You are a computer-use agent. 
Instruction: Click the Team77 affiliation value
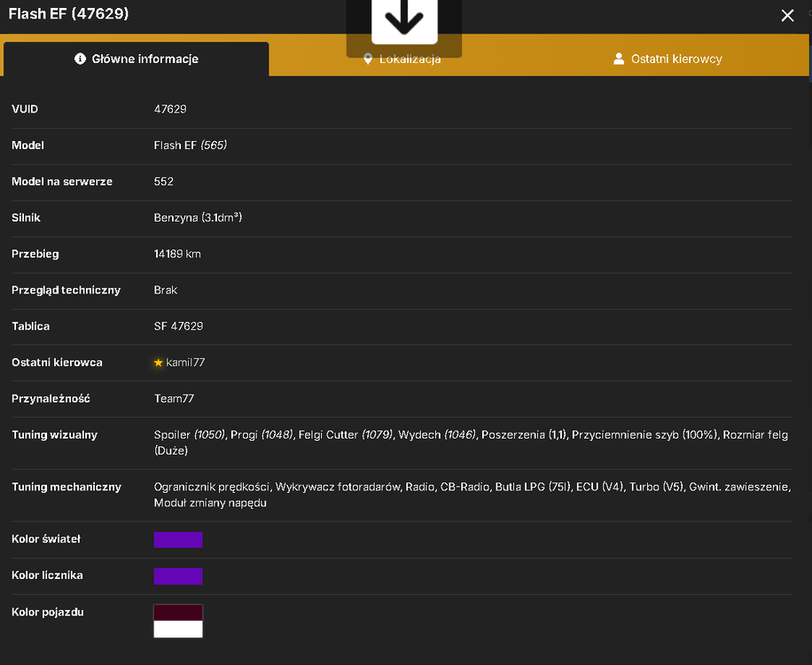point(174,399)
